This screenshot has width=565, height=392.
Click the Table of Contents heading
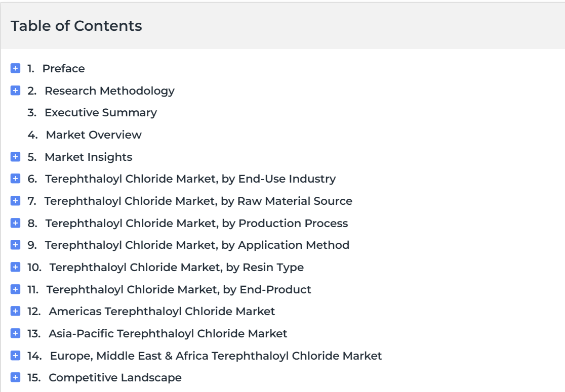point(76,26)
